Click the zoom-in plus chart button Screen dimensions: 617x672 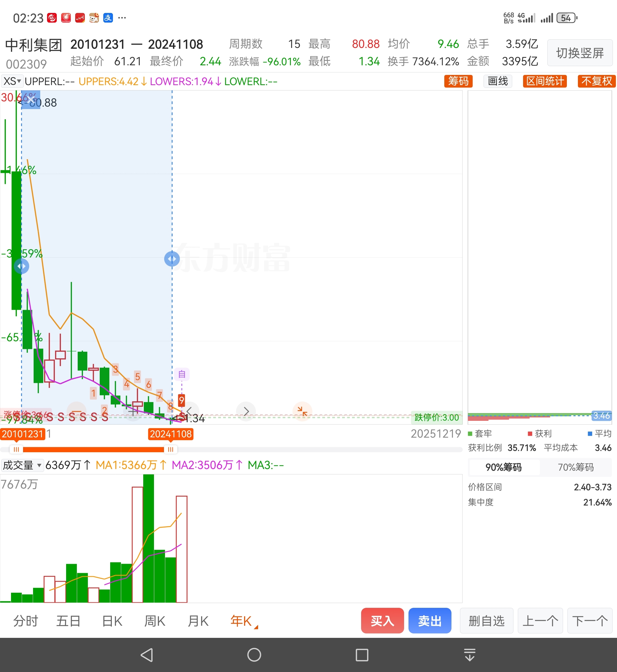coord(133,412)
